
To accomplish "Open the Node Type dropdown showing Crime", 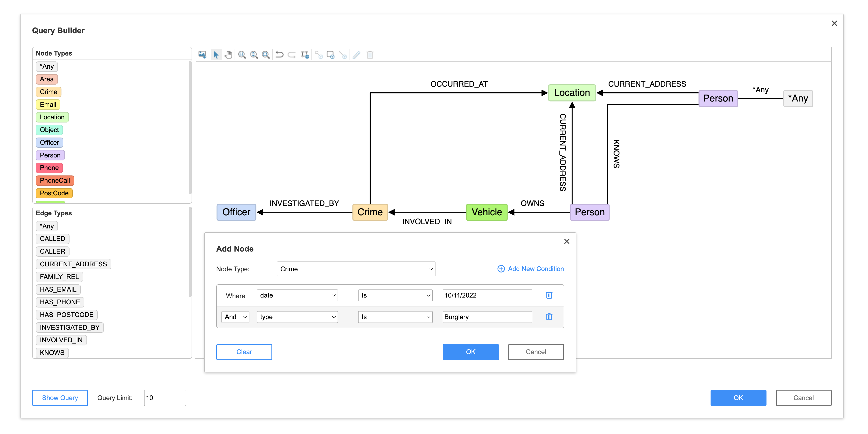I will pos(356,269).
